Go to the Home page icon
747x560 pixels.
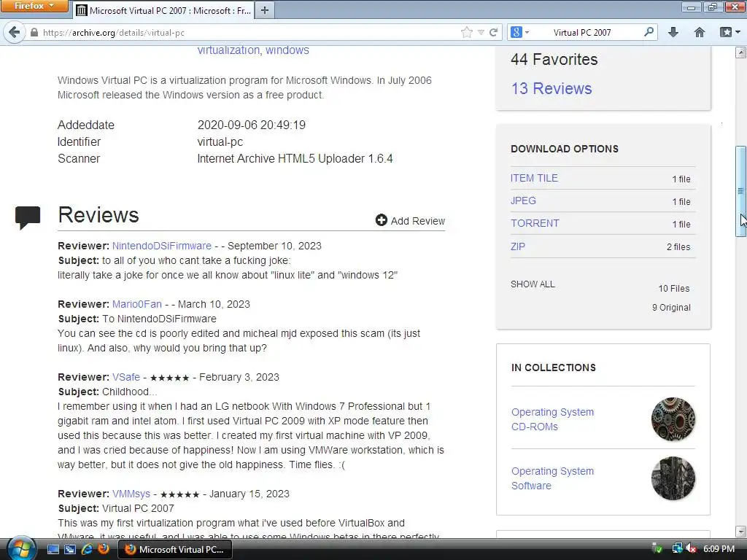point(700,32)
